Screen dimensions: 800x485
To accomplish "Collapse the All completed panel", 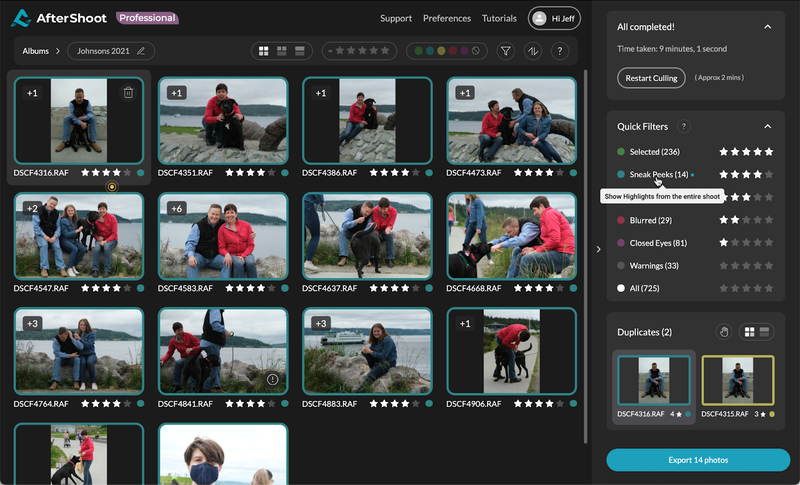I will pos(767,27).
